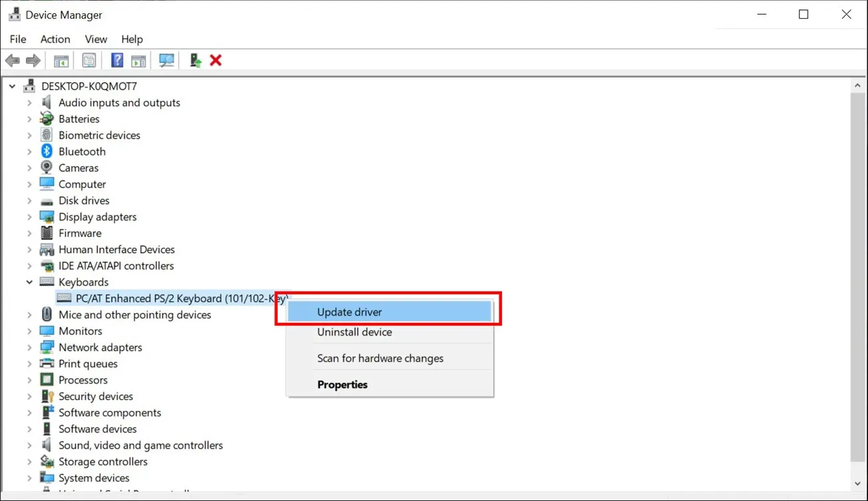Viewport: 868px width, 501px height.
Task: Select Uninstall device in the context menu
Action: (x=355, y=332)
